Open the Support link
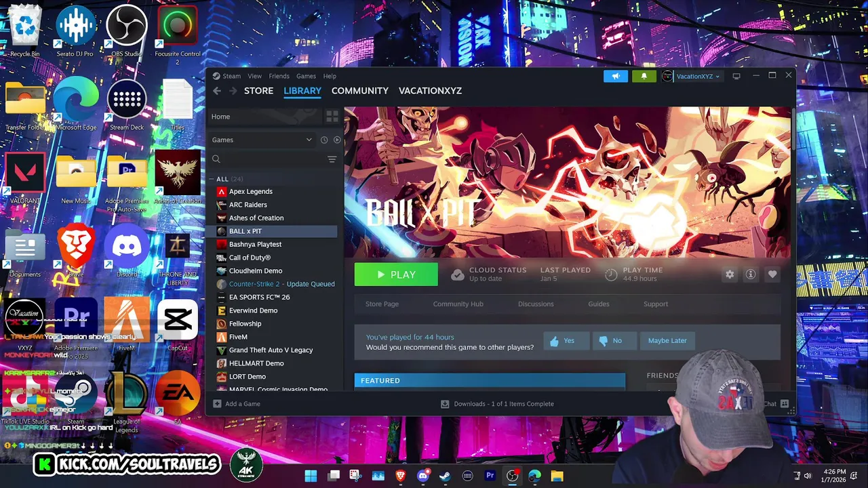 [x=656, y=304]
